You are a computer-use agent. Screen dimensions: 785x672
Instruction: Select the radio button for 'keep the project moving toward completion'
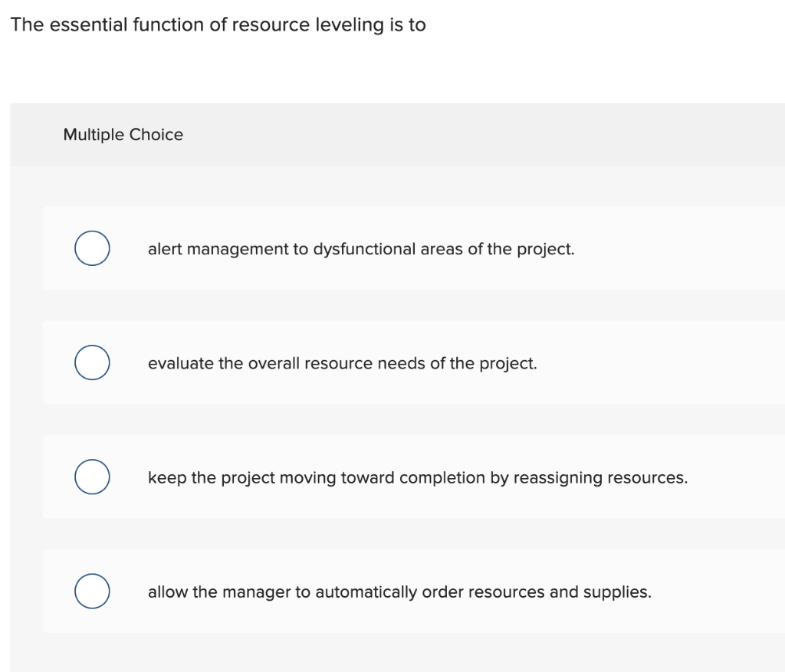[x=91, y=476]
